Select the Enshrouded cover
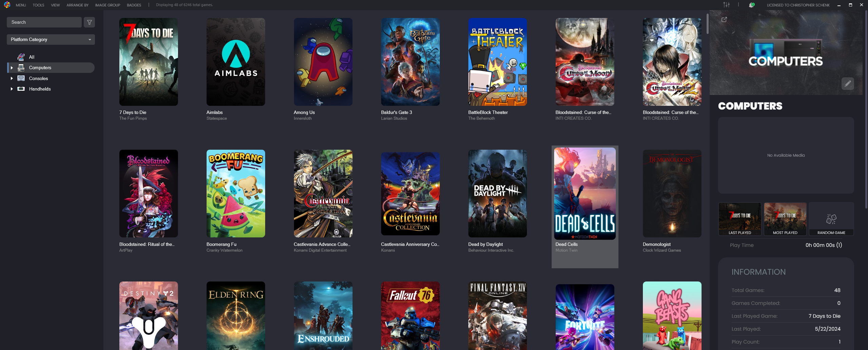 (323, 316)
